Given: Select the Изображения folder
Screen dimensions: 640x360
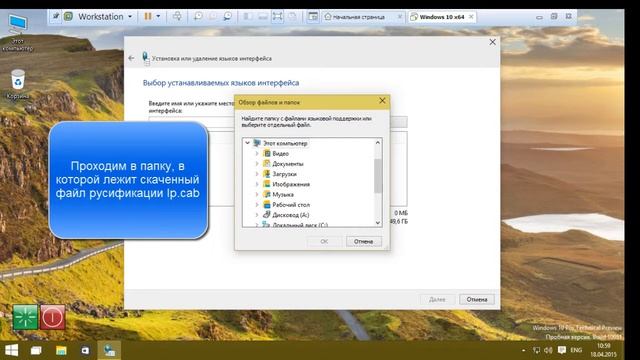Looking at the screenshot, I should click(x=291, y=184).
